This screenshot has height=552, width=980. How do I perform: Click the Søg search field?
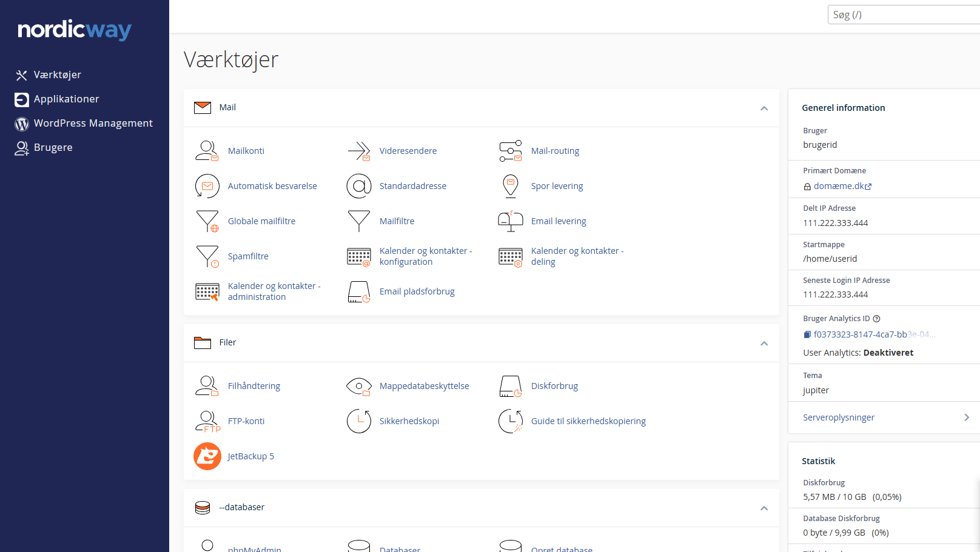(904, 15)
